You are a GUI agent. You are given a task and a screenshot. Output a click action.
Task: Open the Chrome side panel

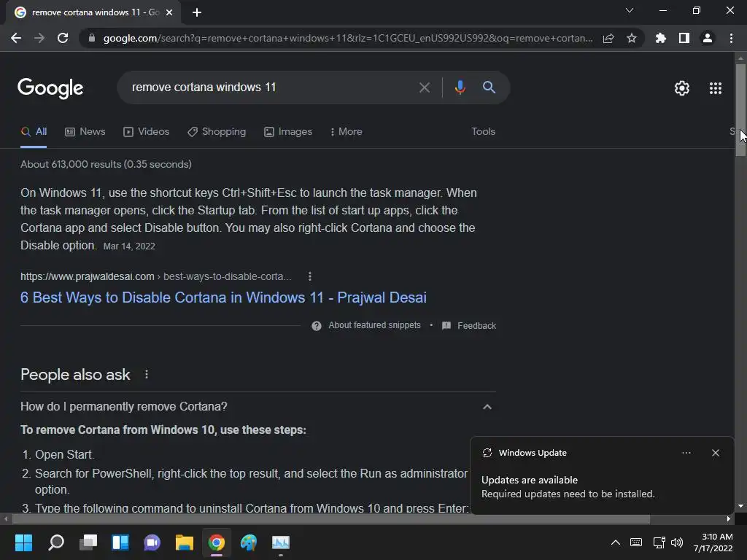[x=684, y=38]
